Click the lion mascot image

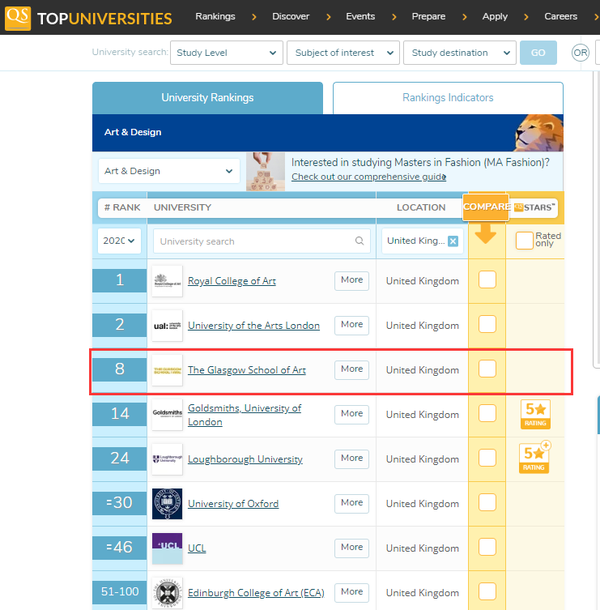(539, 133)
